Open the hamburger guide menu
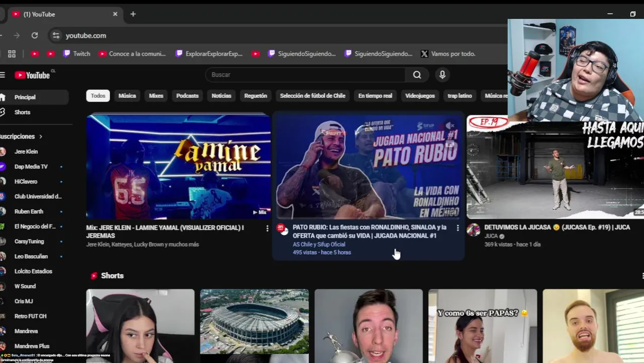 click(3, 75)
